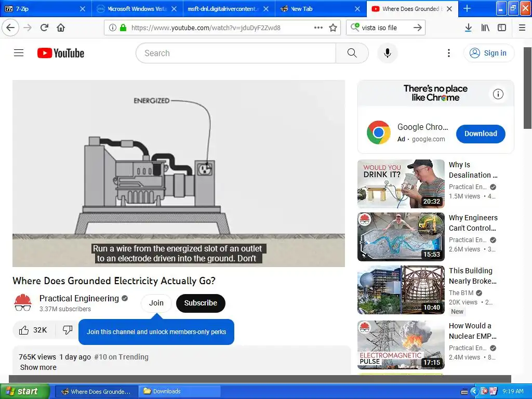Click the video player area

coord(179,174)
